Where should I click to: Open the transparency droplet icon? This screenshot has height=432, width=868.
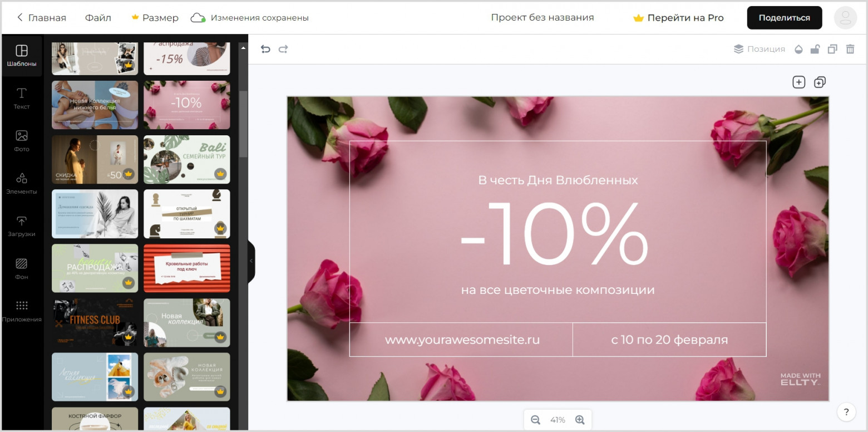(798, 49)
